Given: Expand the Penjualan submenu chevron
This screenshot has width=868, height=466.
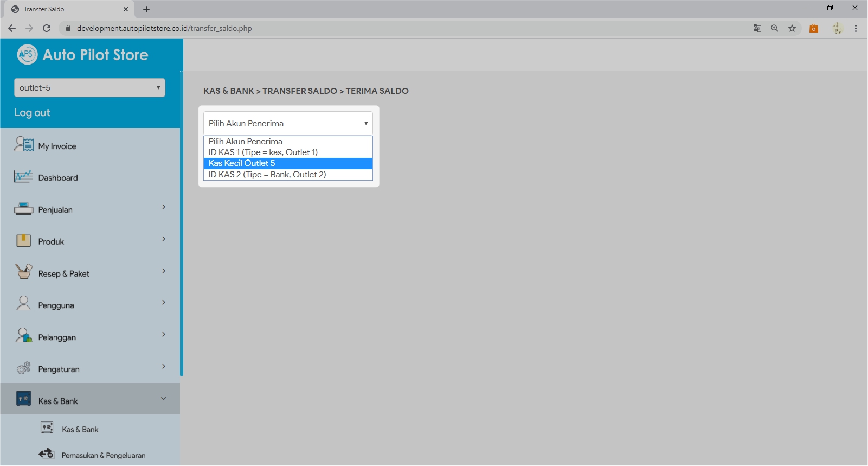Looking at the screenshot, I should tap(163, 207).
